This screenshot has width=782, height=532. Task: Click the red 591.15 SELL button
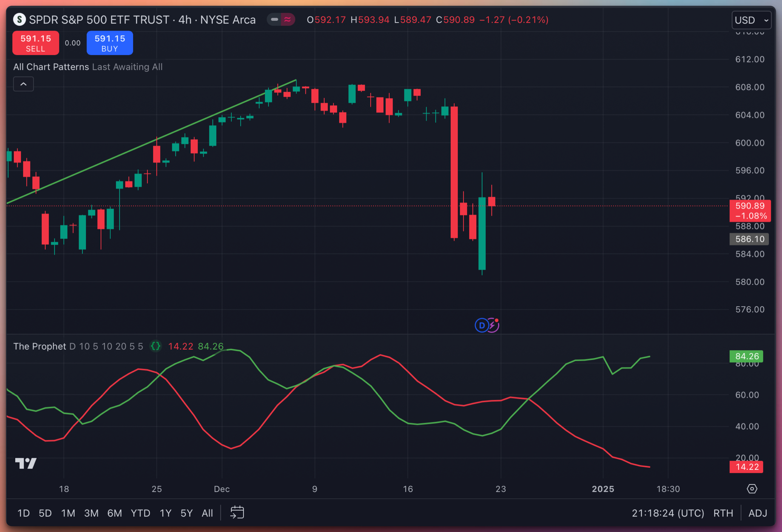pyautogui.click(x=36, y=43)
